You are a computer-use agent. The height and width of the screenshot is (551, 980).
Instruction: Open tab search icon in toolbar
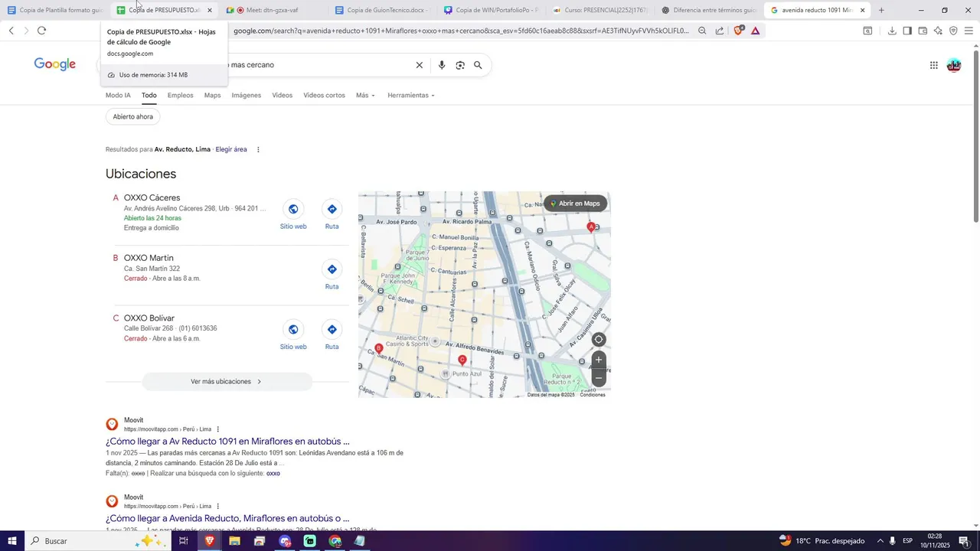pos(867,31)
